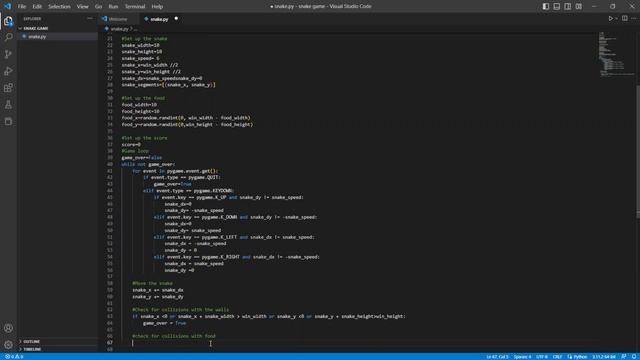This screenshot has width=640, height=360.
Task: Open the Source Control view
Action: (8, 54)
